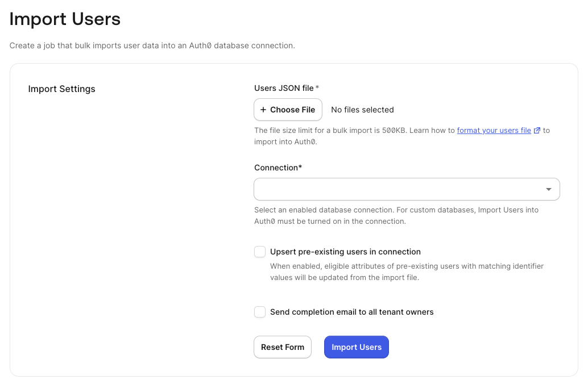Click the Connection dropdown arrow
This screenshot has height=384, width=588.
pyautogui.click(x=549, y=189)
